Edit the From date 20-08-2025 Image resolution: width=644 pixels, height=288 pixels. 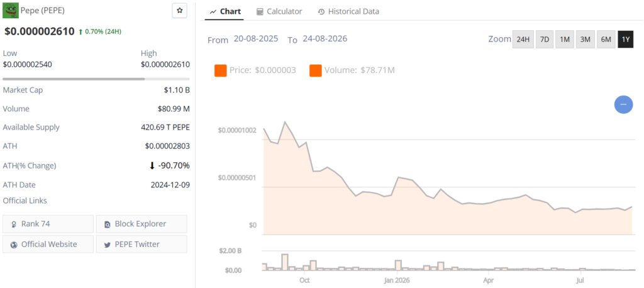click(x=256, y=39)
